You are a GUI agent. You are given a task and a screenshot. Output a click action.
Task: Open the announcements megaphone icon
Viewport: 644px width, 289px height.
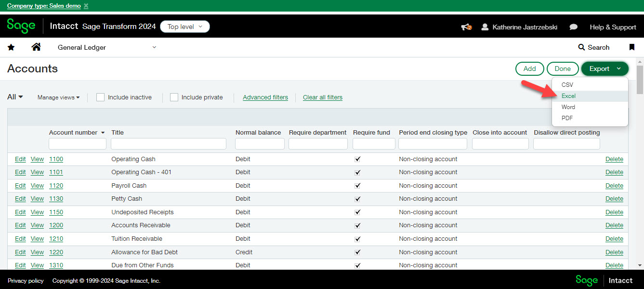coord(466,27)
